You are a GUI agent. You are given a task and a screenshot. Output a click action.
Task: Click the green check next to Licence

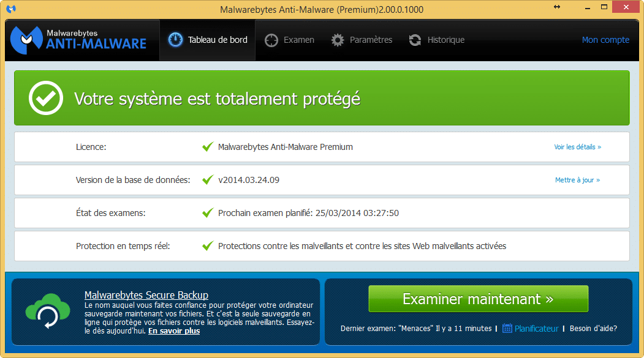(x=208, y=146)
